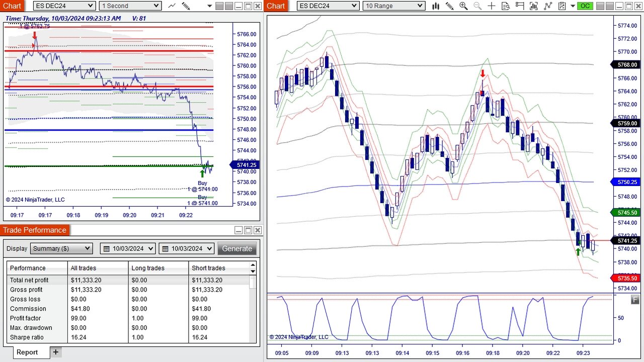
Task: Open ES DEC24 instrument dropdown in left chart
Action: (x=64, y=6)
